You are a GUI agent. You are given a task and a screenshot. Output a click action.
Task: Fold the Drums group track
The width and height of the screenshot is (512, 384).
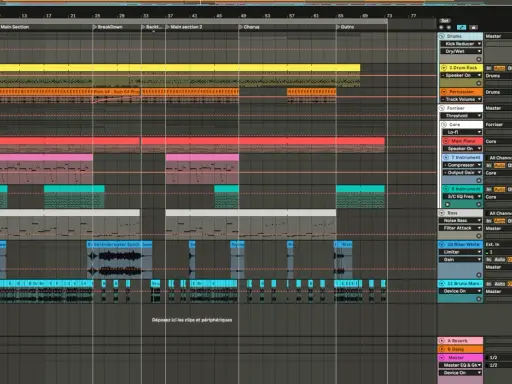coord(442,36)
